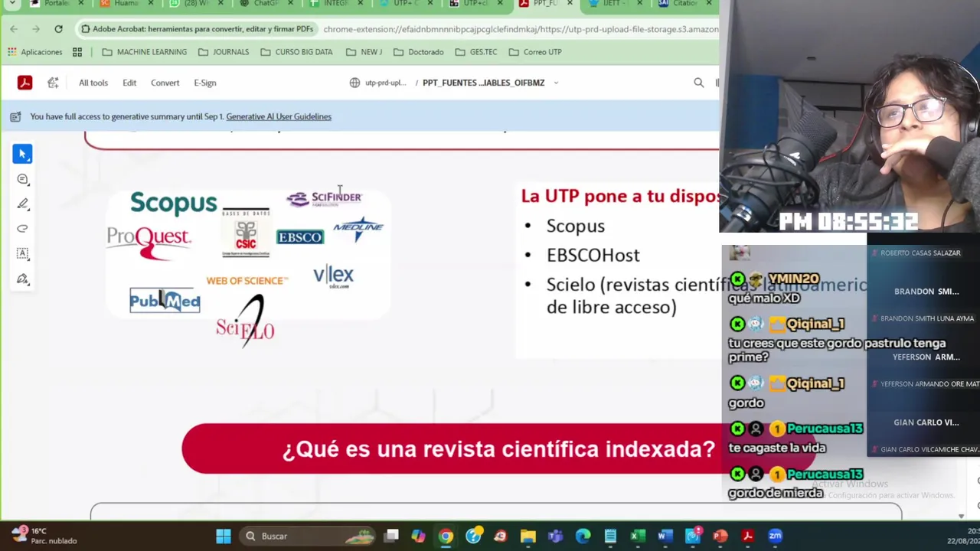Open the Notepad icon in the taskbar
The height and width of the screenshot is (551, 980).
click(x=610, y=536)
